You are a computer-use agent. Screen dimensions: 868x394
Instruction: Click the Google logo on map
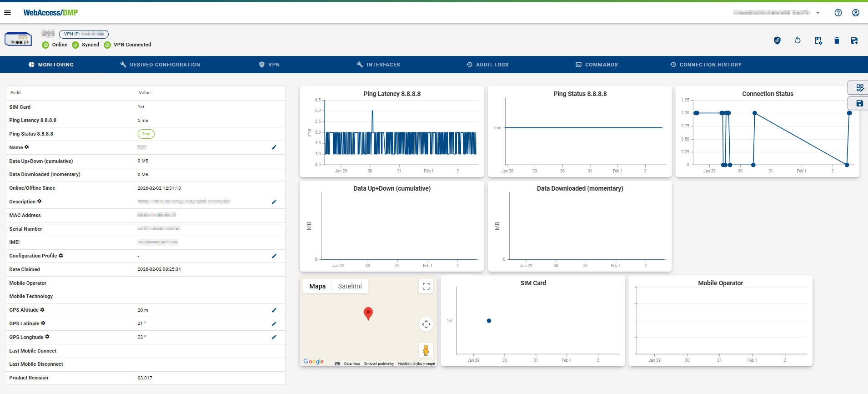tap(314, 361)
